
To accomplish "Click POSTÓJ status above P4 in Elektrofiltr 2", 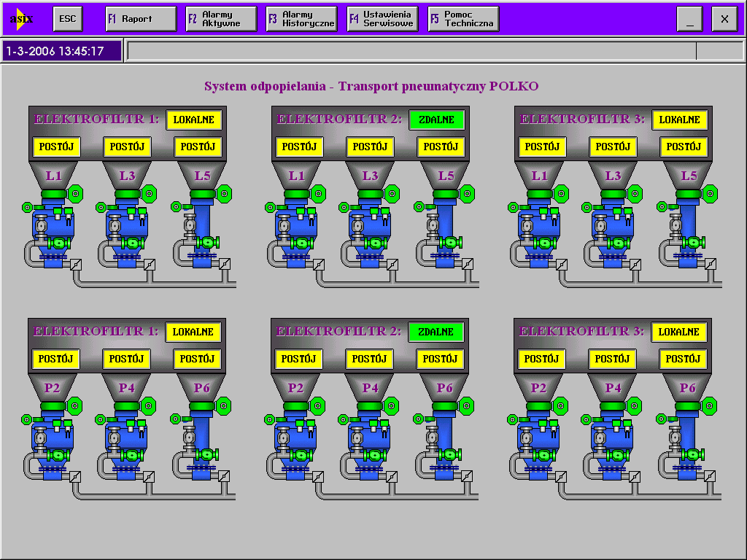I will click(369, 359).
